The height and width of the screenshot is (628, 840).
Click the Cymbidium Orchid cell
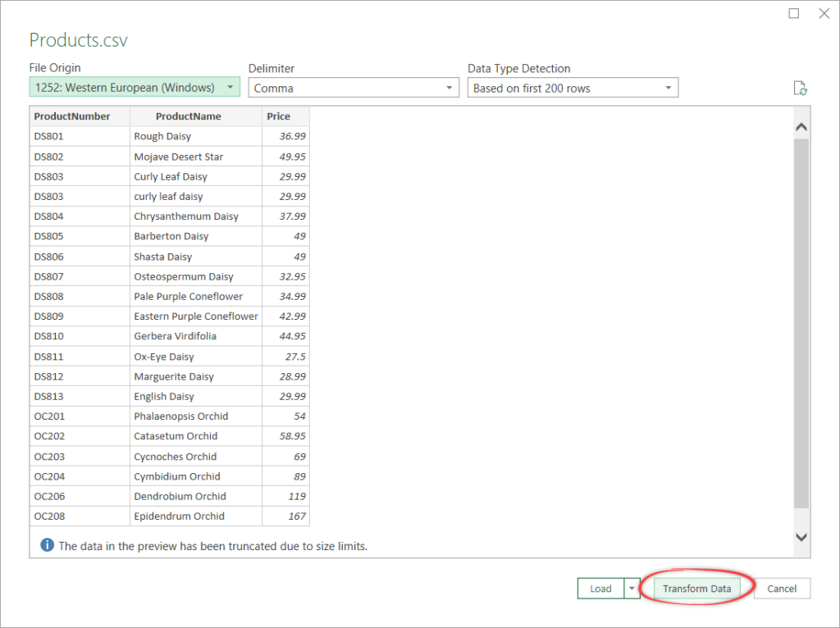[x=196, y=476]
